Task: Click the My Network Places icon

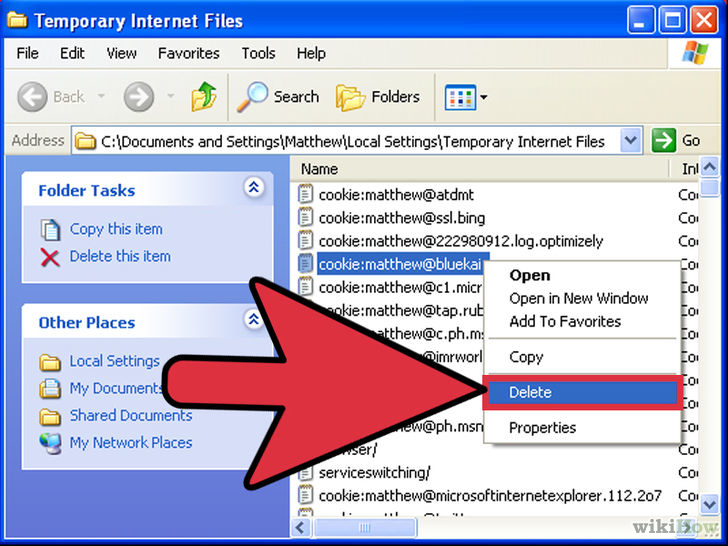Action: [x=50, y=444]
